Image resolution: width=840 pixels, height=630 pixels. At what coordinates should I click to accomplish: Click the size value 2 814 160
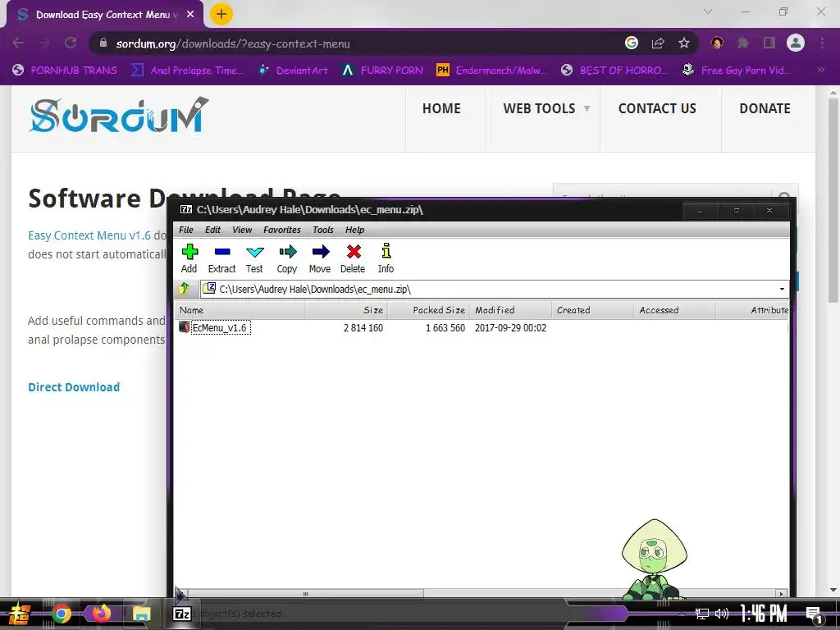coord(363,328)
